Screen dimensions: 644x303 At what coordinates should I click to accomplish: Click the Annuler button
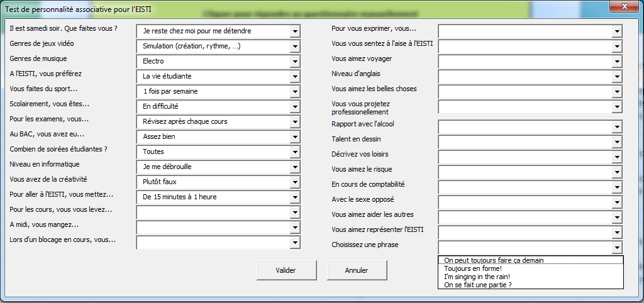point(357,270)
